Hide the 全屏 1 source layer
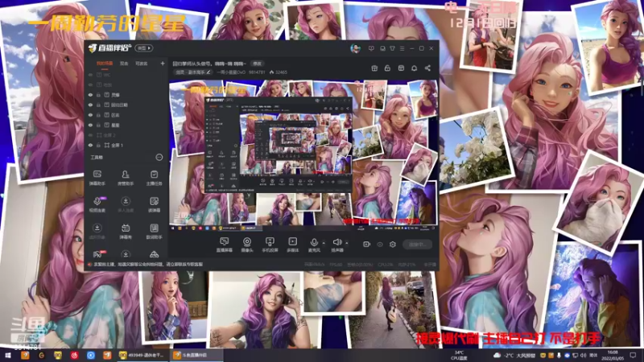644x362 pixels. click(90, 146)
